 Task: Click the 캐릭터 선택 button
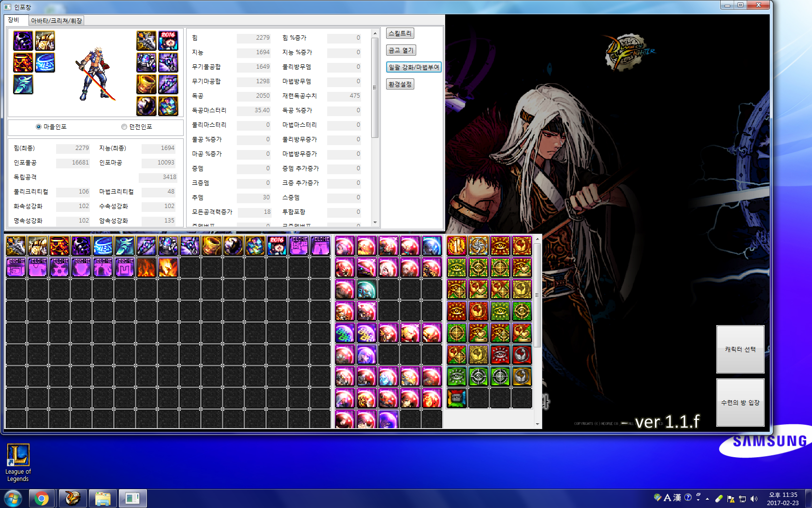point(740,349)
